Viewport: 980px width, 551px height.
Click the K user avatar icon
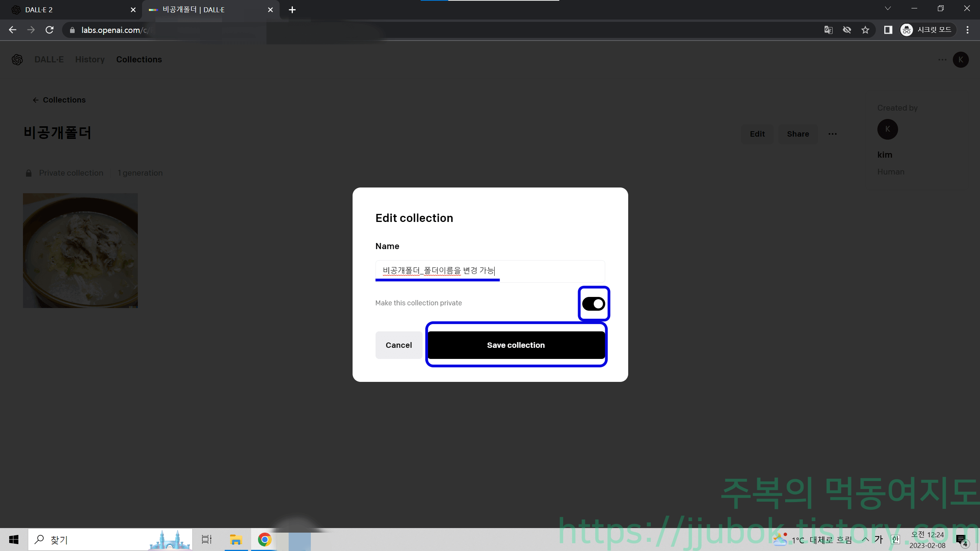[x=960, y=60]
